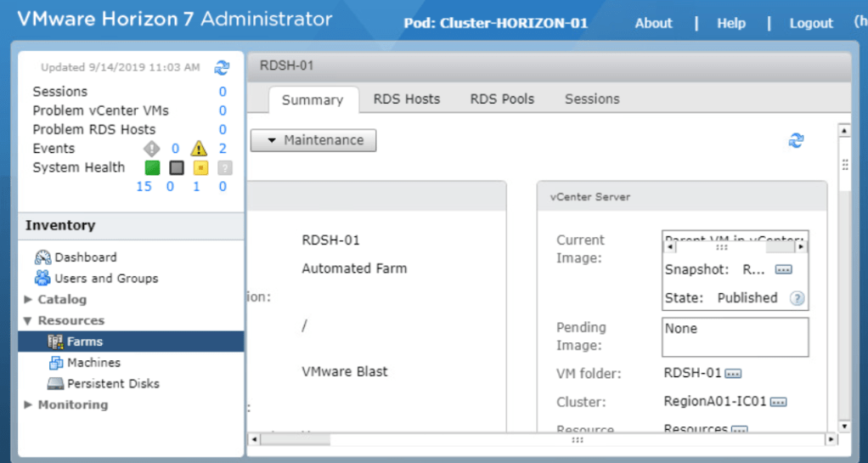Click the refresh icon in Summary pane

(x=796, y=141)
